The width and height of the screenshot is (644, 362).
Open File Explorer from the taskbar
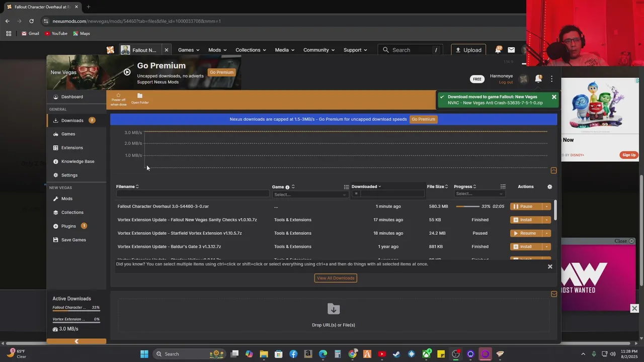click(264, 354)
